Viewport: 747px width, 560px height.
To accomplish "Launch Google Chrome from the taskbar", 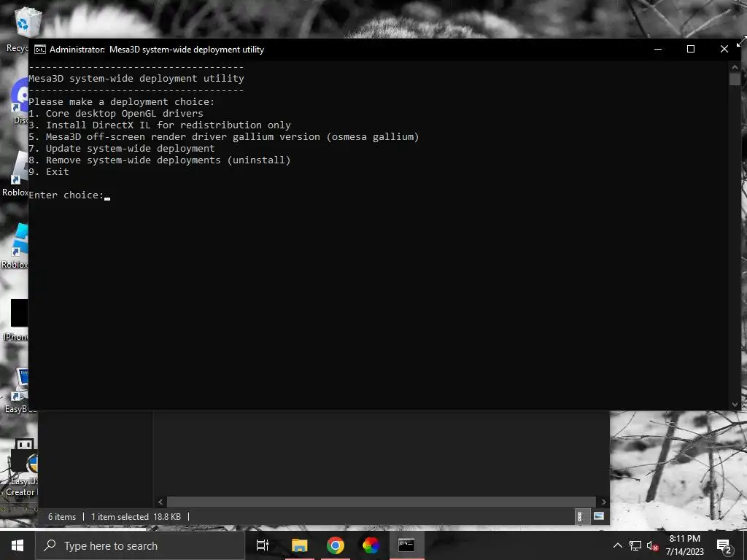I will tap(336, 545).
